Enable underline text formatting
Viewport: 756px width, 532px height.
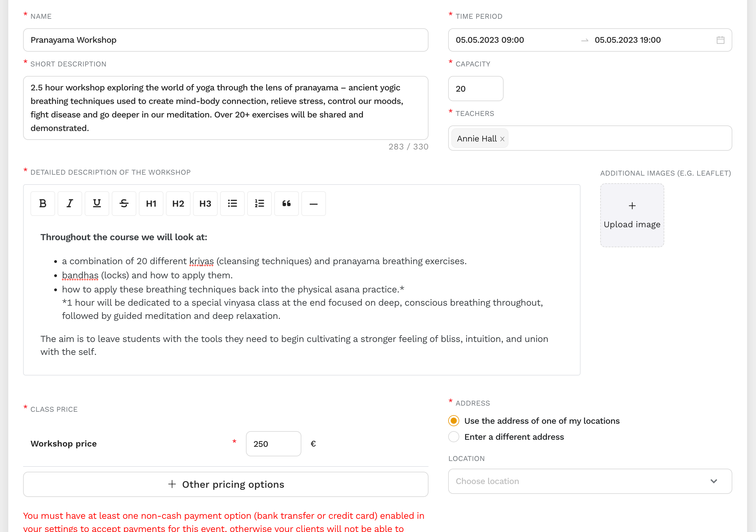97,203
